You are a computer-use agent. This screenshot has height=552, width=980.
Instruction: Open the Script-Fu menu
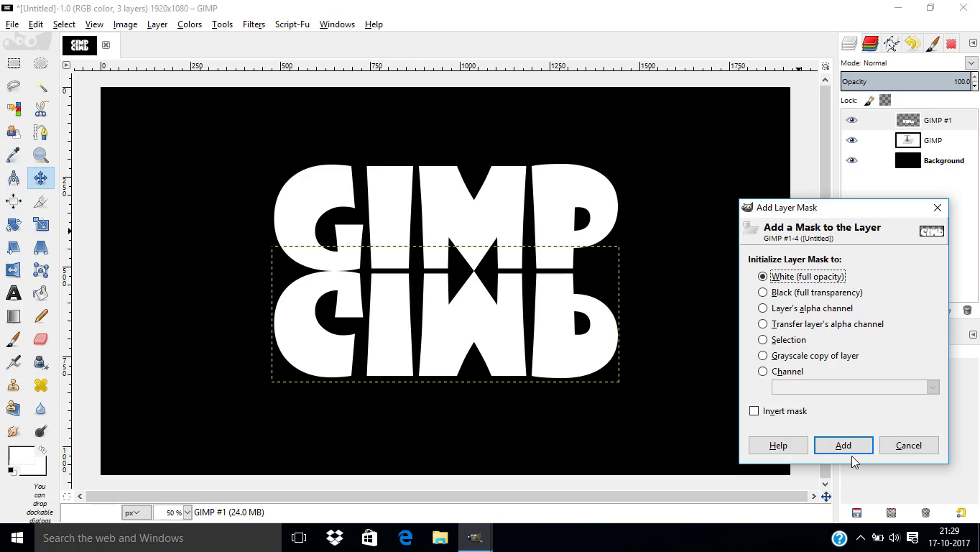point(292,24)
